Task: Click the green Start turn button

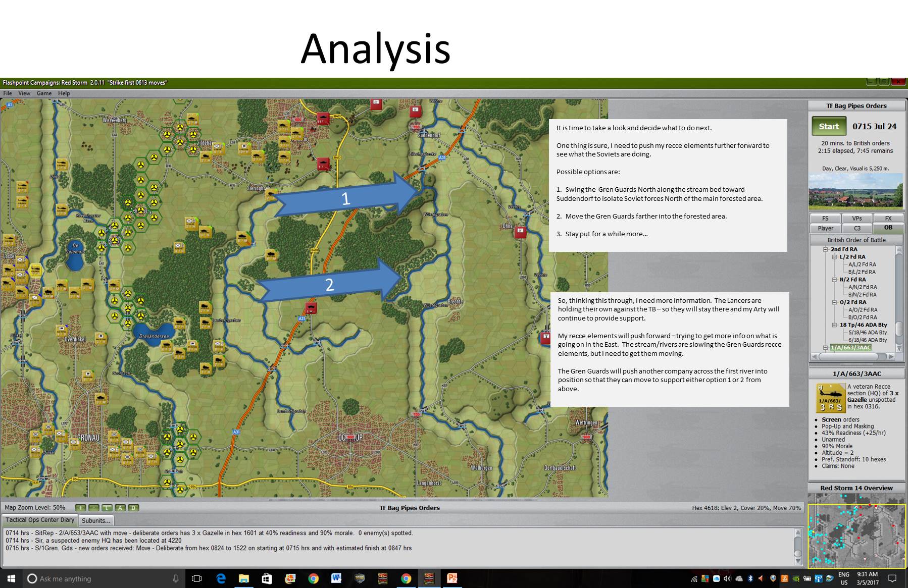Action: click(829, 126)
